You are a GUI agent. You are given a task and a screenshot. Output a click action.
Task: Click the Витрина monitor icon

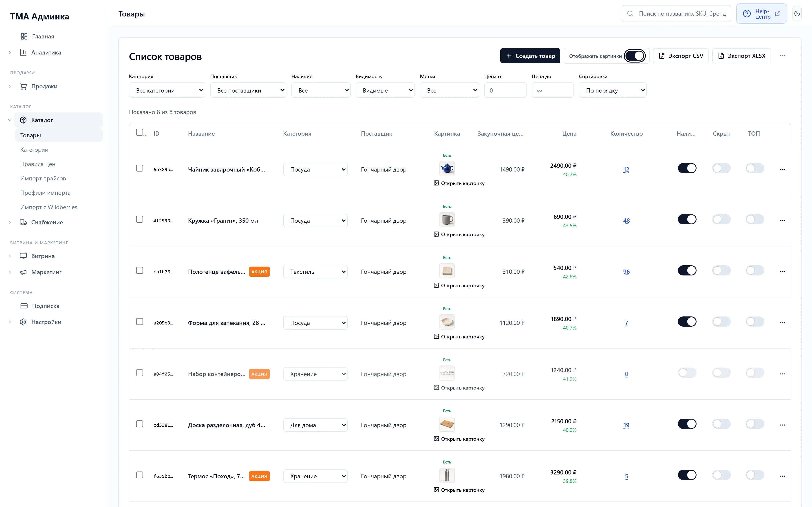(23, 256)
